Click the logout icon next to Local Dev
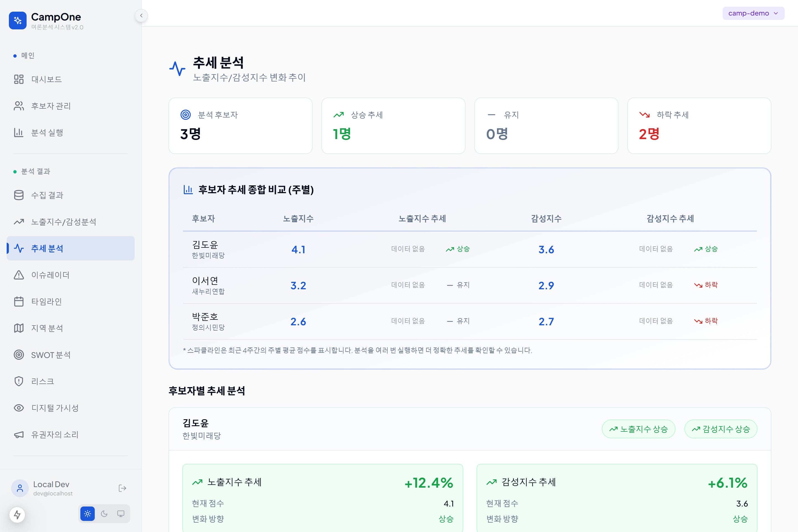Screen dimensions: 798x532 pyautogui.click(x=122, y=488)
